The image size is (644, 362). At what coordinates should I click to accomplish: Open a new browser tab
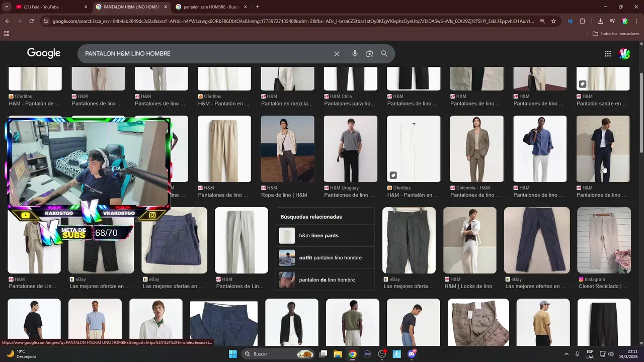pos(258,7)
